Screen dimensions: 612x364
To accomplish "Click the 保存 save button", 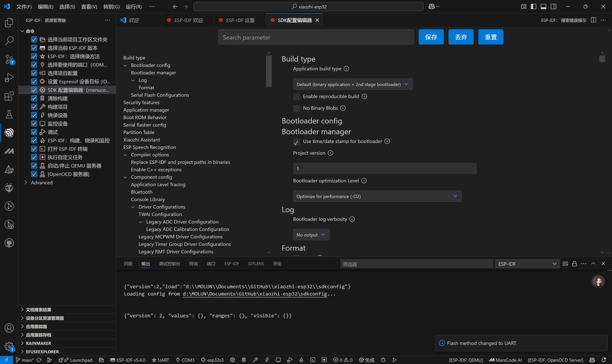I will (x=431, y=37).
